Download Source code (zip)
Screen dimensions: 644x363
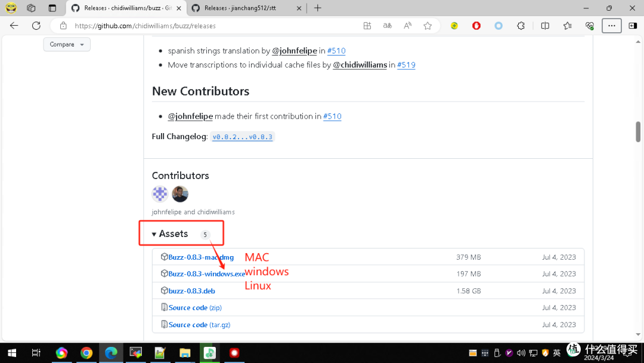pyautogui.click(x=195, y=308)
